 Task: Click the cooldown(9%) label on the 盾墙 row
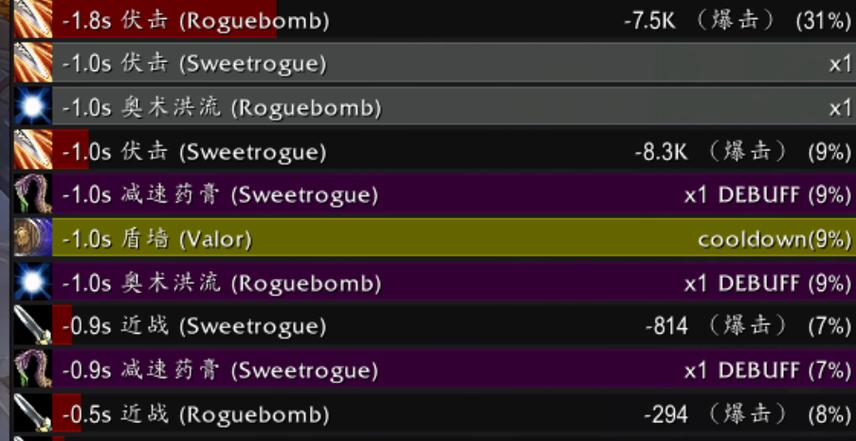[x=774, y=239]
